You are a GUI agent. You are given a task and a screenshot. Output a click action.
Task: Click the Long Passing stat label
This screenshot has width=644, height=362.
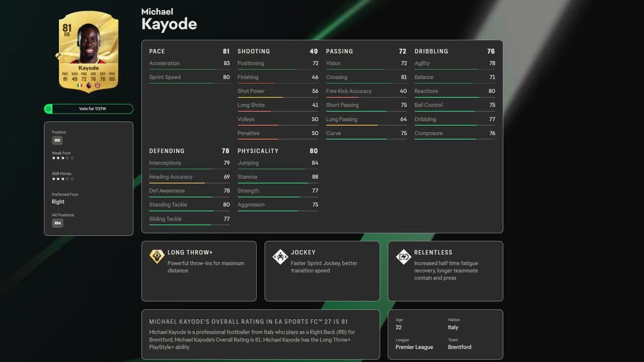click(342, 119)
